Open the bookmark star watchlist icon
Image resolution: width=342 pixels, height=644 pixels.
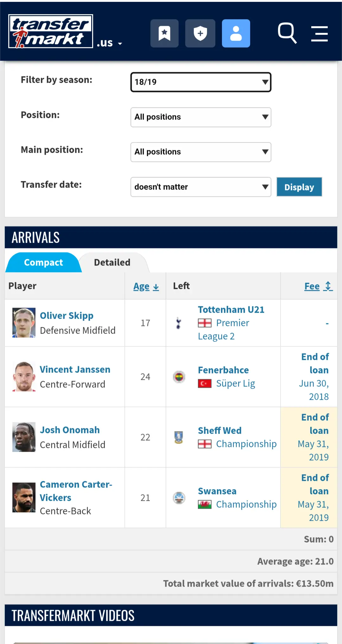tap(164, 33)
